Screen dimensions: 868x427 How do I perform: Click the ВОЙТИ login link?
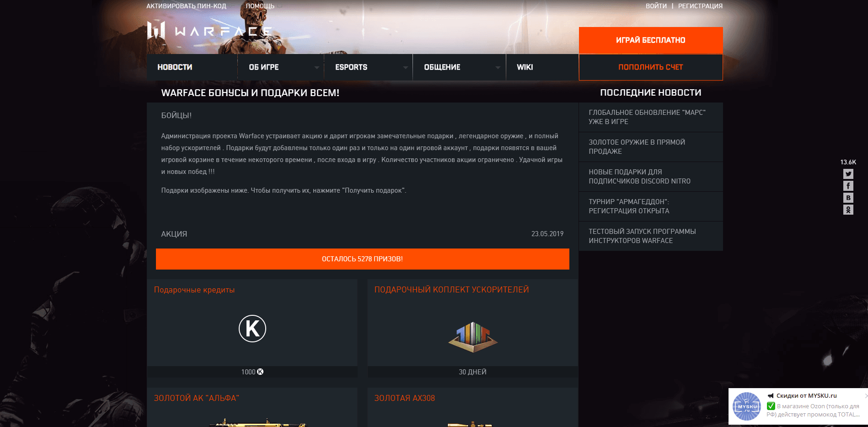pos(656,6)
